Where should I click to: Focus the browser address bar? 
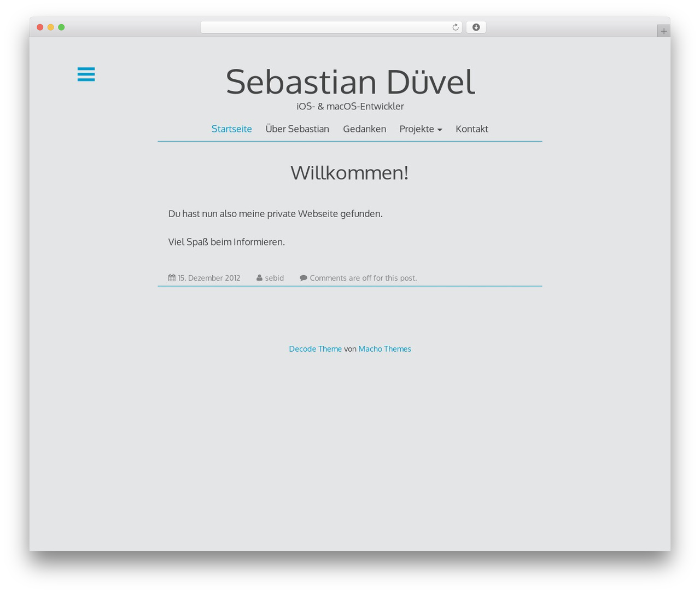[x=331, y=27]
